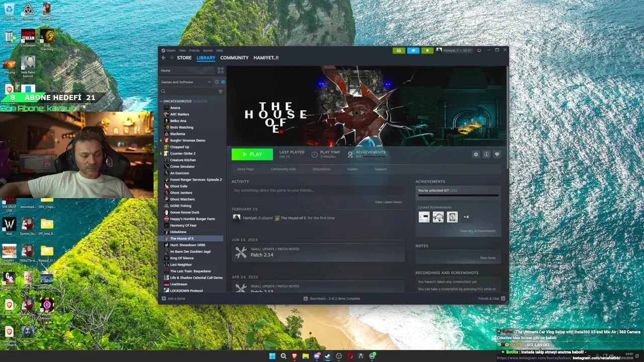The width and height of the screenshot is (644, 362).
Task: Click the Patch 2.14 wrench icon
Action: click(x=241, y=252)
